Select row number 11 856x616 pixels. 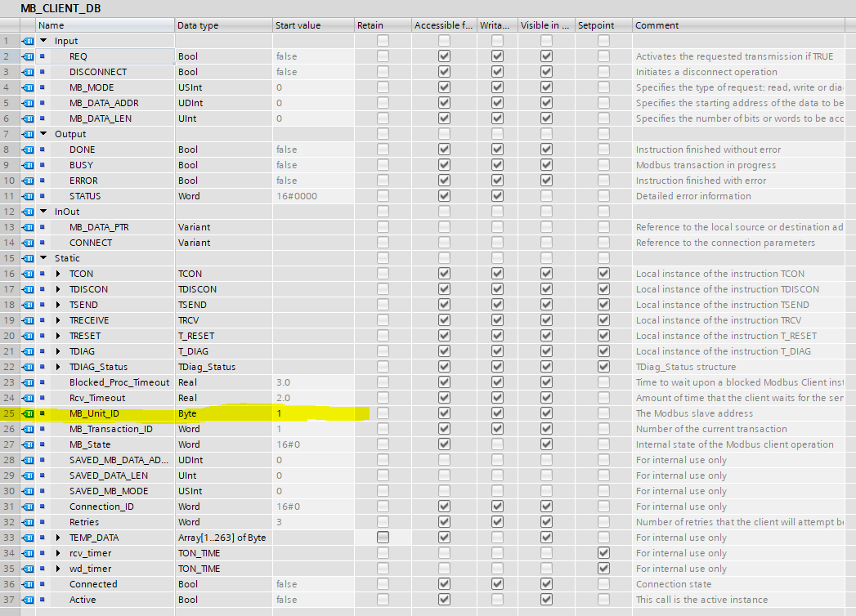[10, 196]
